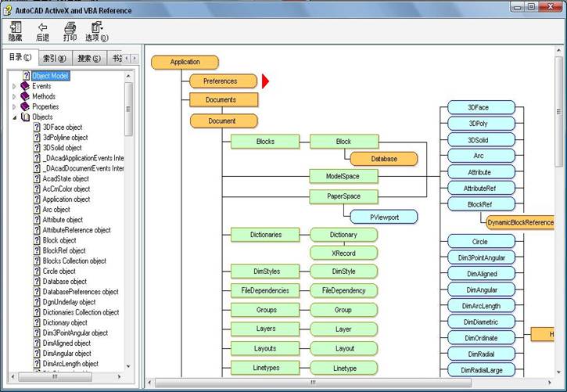Expand the Events tree node
Viewport: 567px width, 392px height.
coord(14,86)
